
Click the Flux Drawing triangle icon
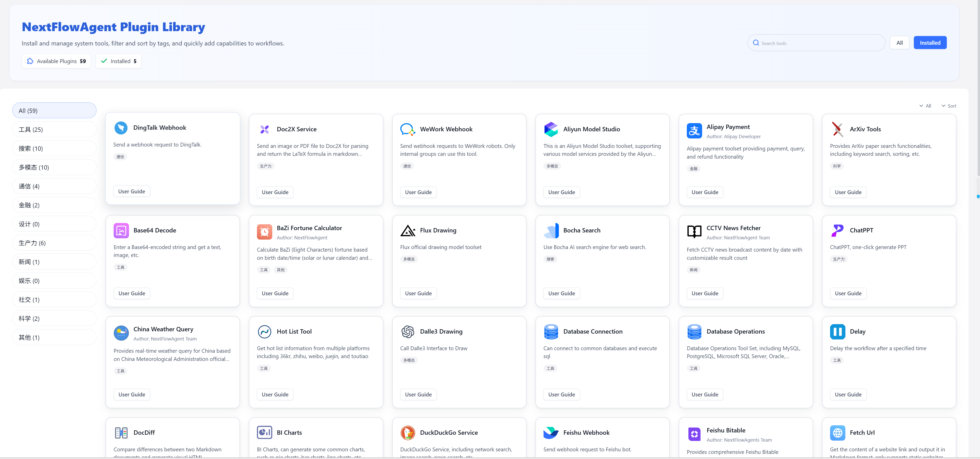[x=407, y=231]
